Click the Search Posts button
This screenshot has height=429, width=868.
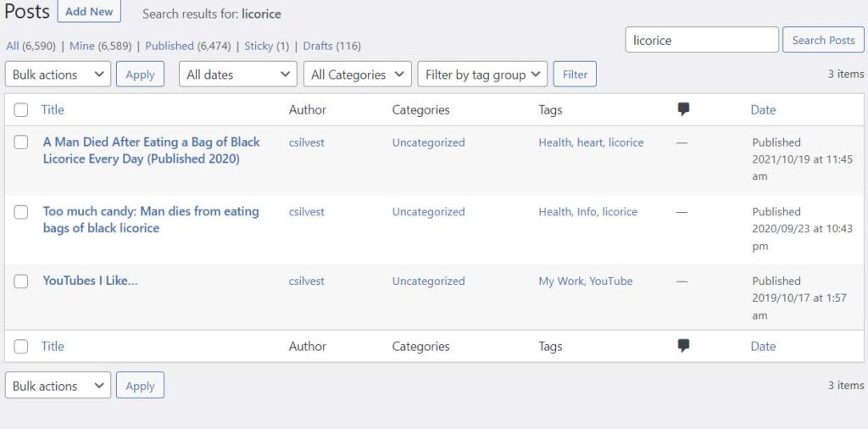[x=823, y=40]
